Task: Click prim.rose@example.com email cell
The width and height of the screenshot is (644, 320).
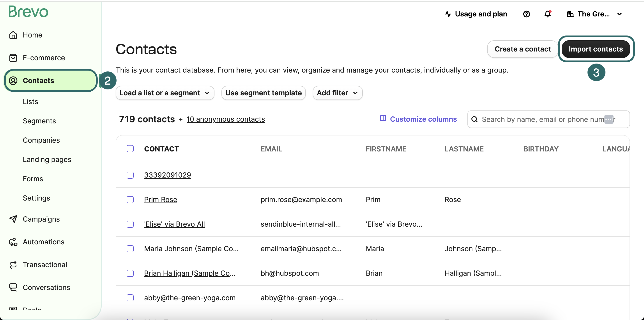Action: tap(301, 200)
